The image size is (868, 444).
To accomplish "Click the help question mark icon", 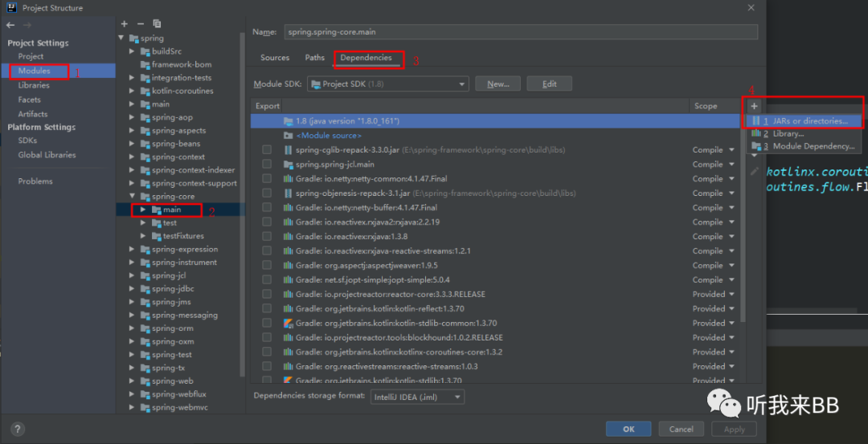I will point(17,429).
